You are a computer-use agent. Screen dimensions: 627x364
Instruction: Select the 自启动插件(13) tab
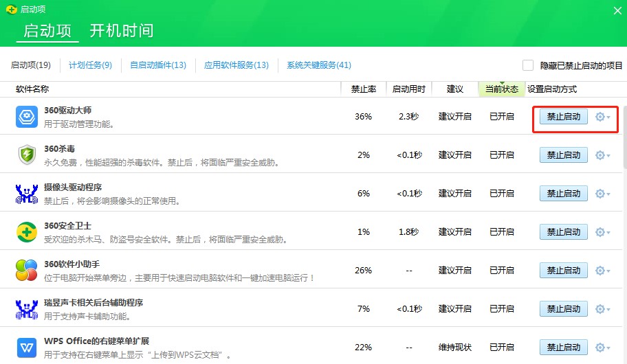click(158, 65)
